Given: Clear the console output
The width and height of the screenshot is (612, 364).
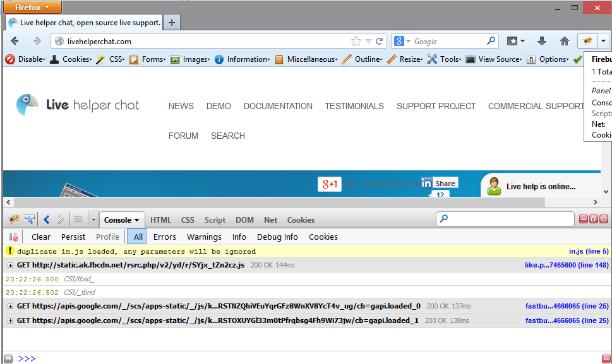Looking at the screenshot, I should point(40,237).
